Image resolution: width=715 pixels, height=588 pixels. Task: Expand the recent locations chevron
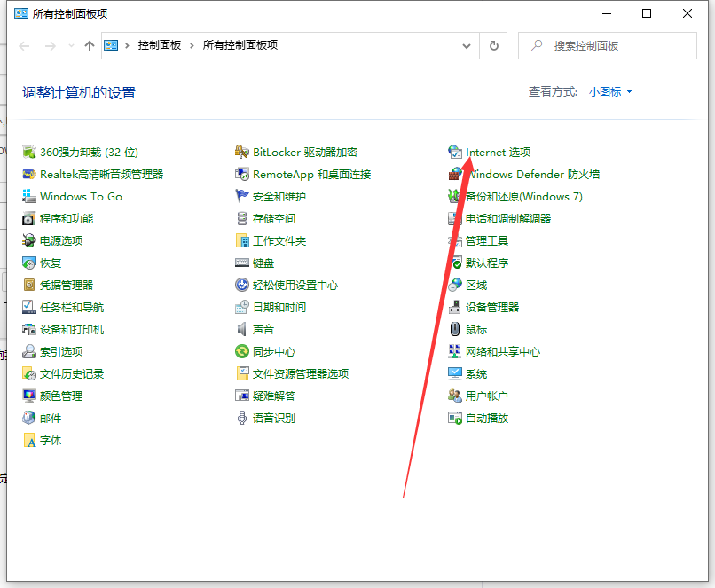click(71, 46)
